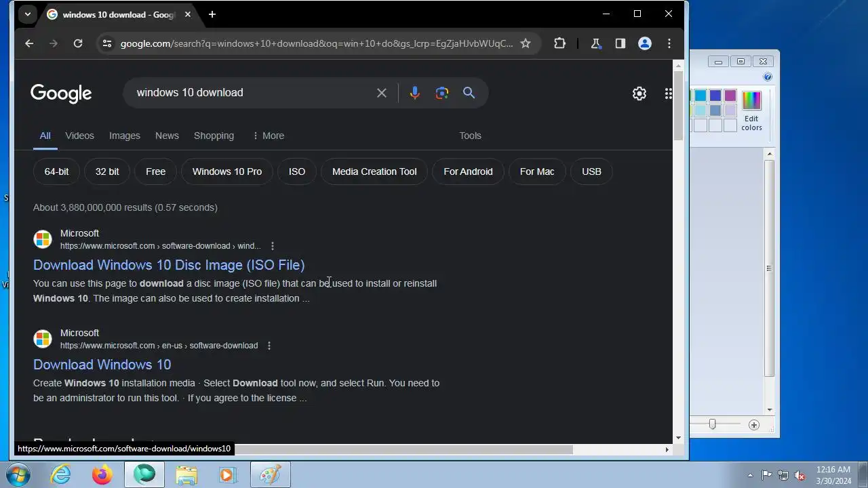868x488 pixels.
Task: Click the Chrome forward arrow
Action: (x=54, y=43)
